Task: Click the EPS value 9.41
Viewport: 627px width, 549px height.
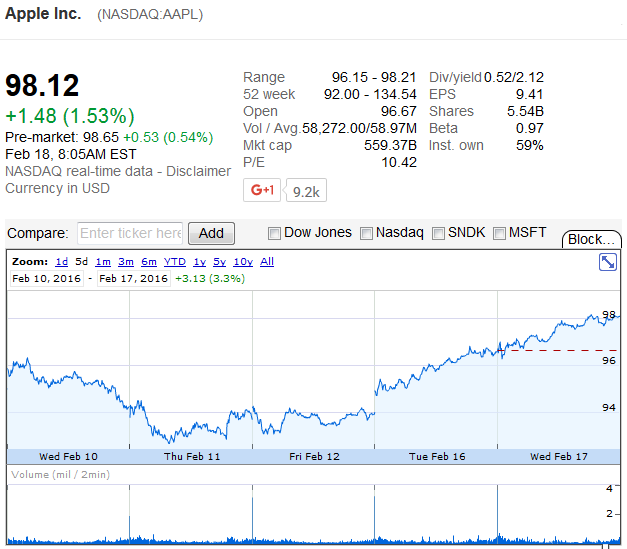Action: [529, 94]
